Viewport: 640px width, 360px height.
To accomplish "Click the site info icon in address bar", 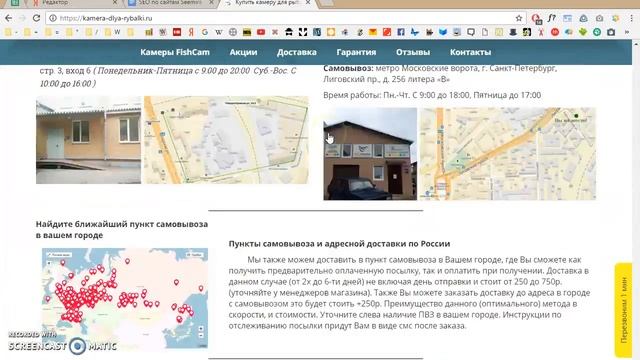I will coord(53,18).
